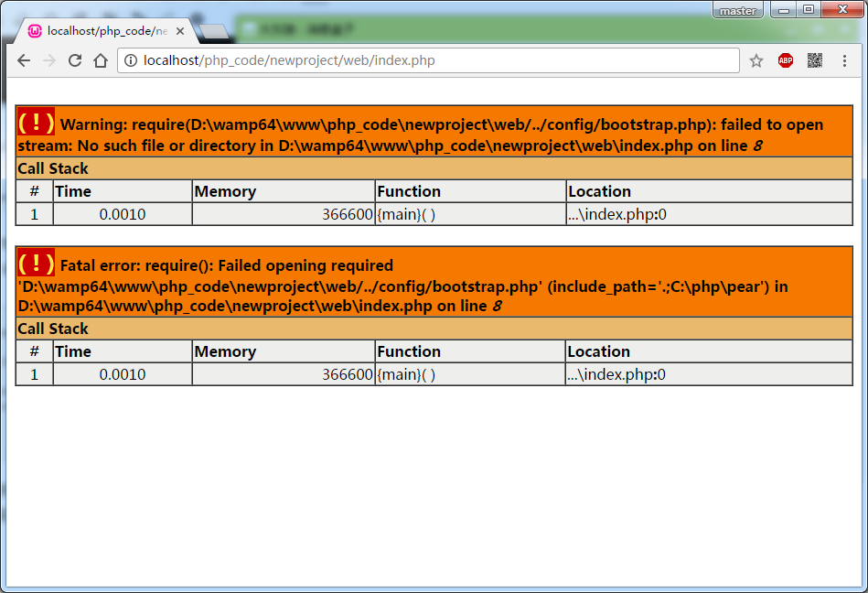This screenshot has width=868, height=593.
Task: Close the localhost/php_code tab
Action: coord(180,31)
